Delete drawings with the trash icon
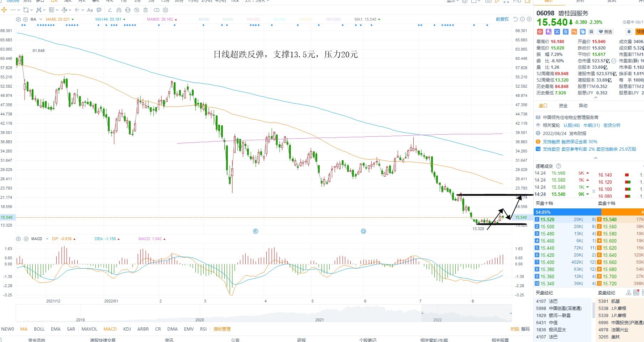 (146, 10)
